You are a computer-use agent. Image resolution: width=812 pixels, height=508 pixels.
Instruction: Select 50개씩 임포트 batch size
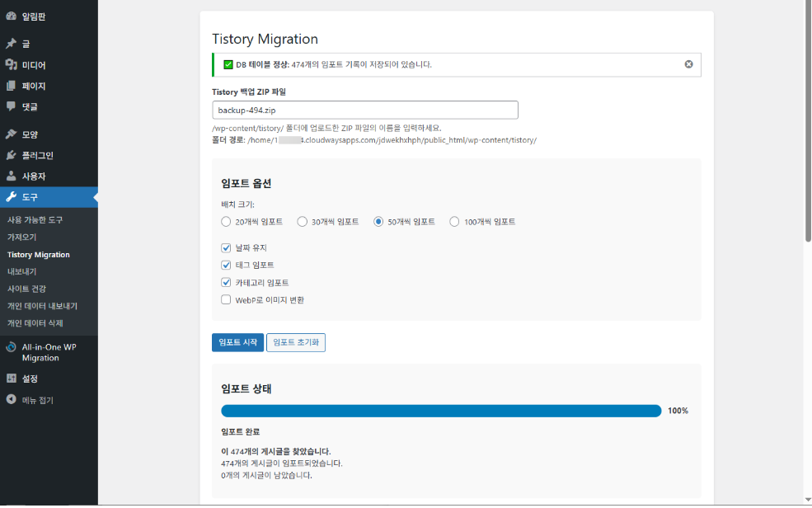(x=378, y=222)
